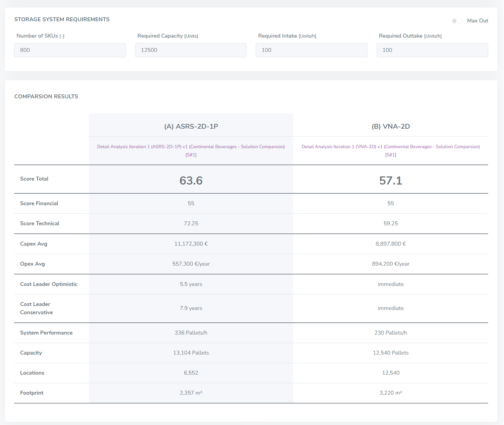
Task: Edit the Number of SKUs value
Action: pyautogui.click(x=70, y=50)
